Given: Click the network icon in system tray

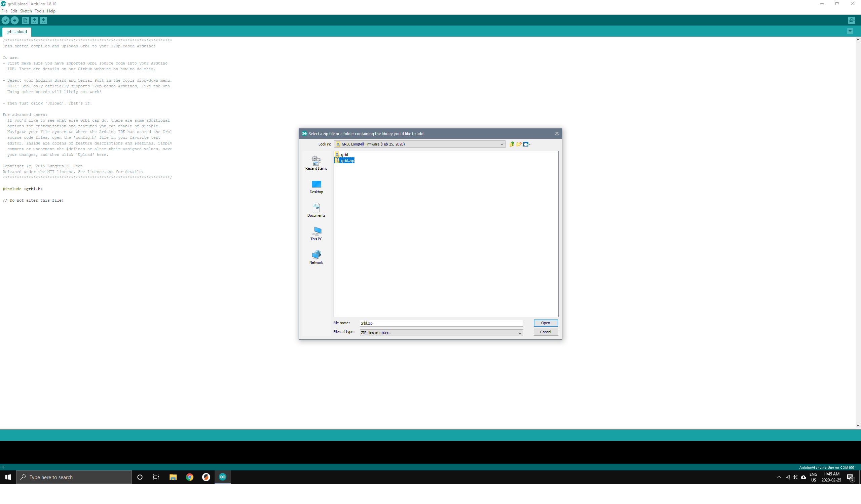Looking at the screenshot, I should pos(788,477).
